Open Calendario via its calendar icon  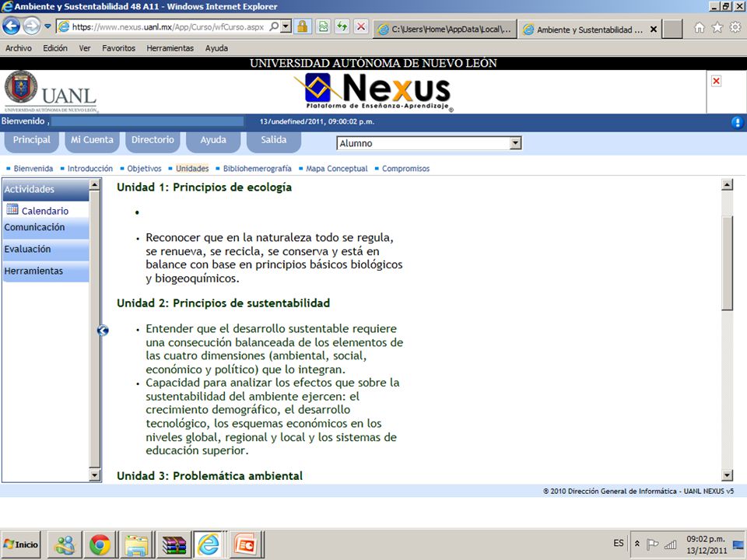pos(12,209)
